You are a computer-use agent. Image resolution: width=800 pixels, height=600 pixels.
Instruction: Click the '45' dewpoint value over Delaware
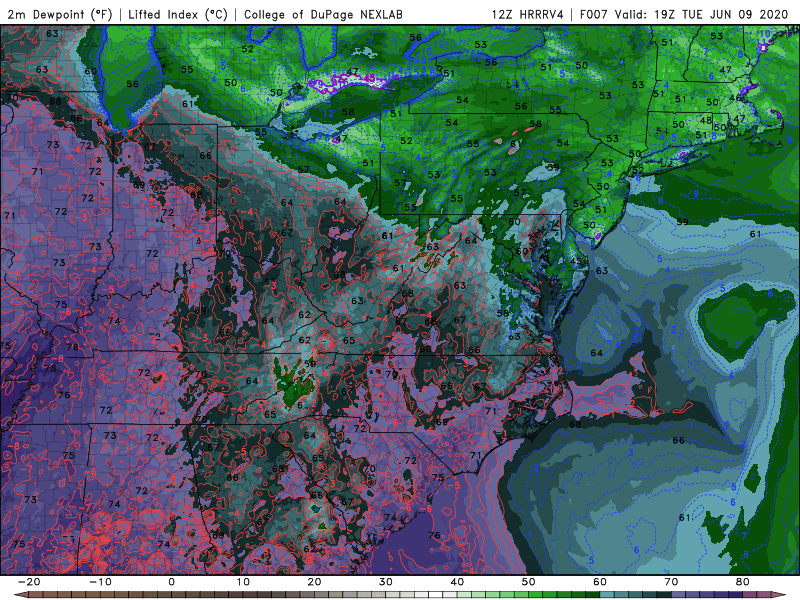pos(576,261)
